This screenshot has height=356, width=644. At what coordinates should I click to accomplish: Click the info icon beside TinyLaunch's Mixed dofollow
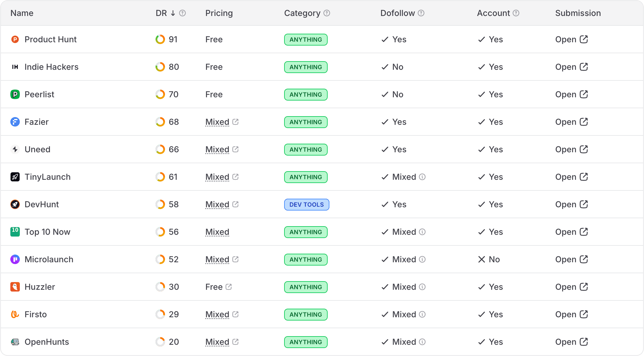[x=423, y=177]
